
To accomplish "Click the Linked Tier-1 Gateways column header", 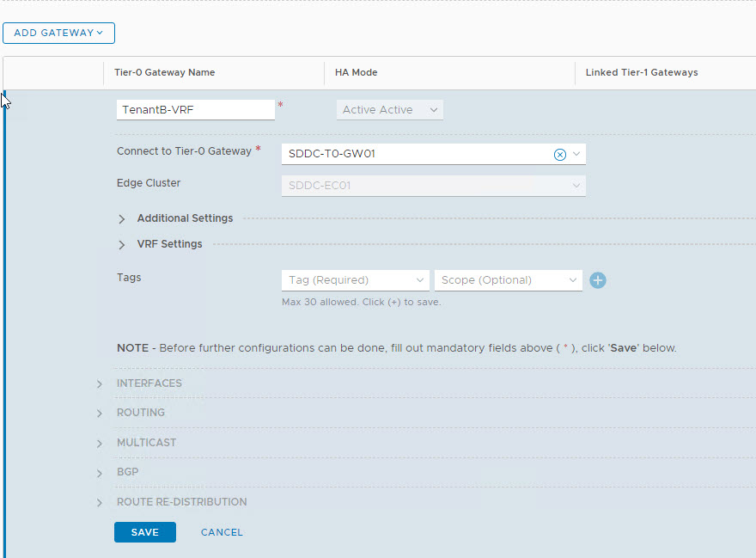I will click(x=642, y=72).
